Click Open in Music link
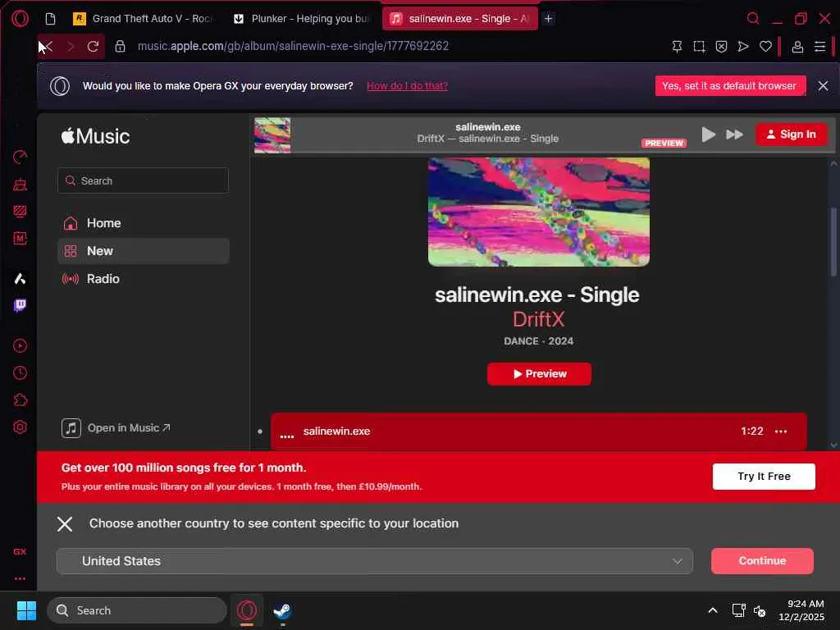Viewport: 840px width, 630px height. pyautogui.click(x=116, y=428)
